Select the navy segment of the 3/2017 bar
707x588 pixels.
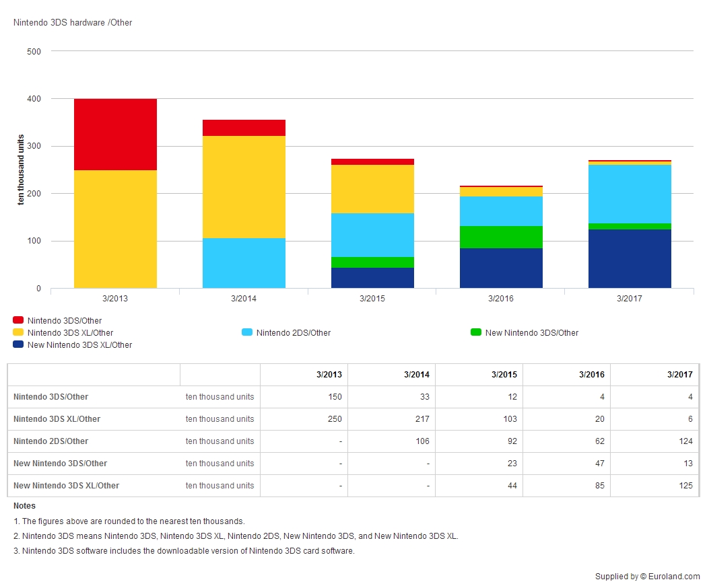coord(630,258)
